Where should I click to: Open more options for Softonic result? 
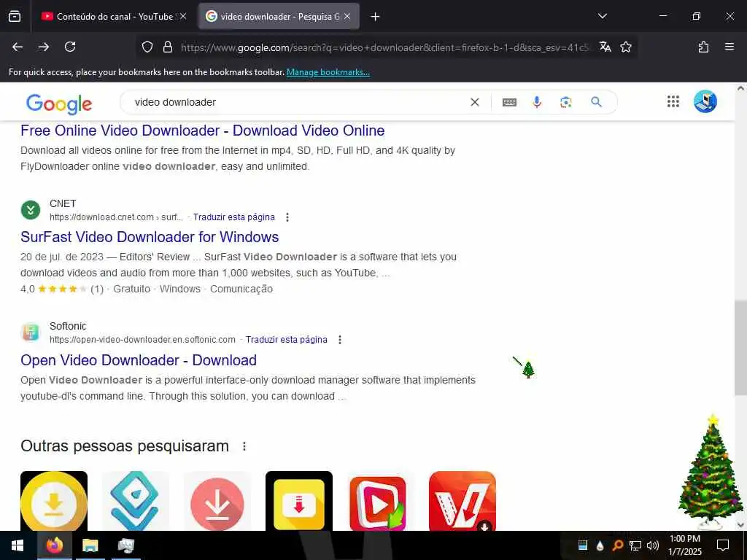[x=340, y=340]
